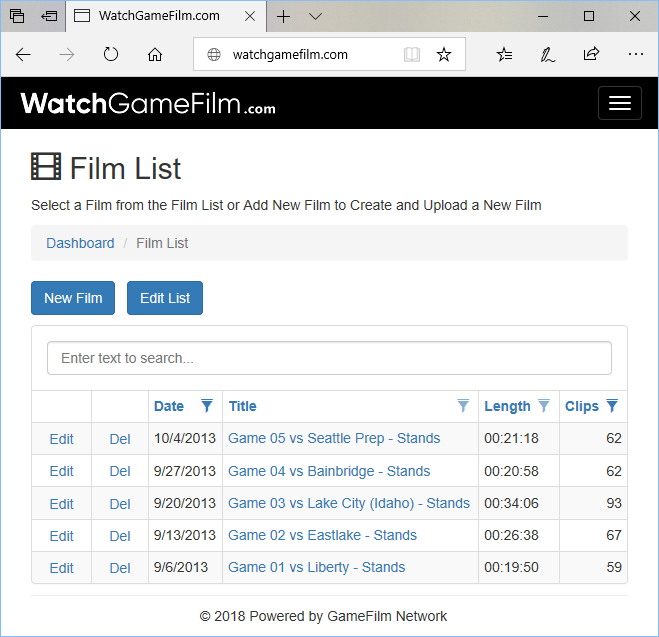The image size is (659, 637).
Task: Click the browser back arrow
Action: coord(23,54)
